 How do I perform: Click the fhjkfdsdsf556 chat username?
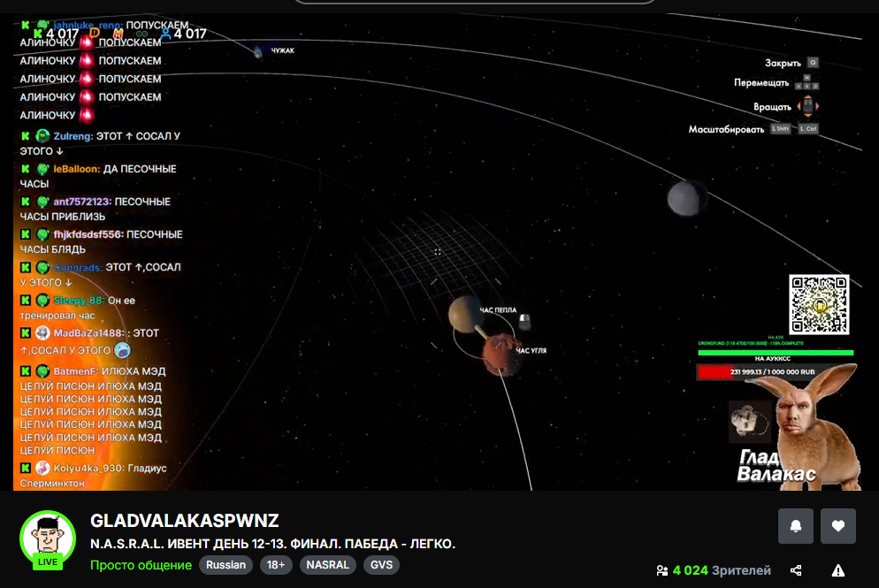click(x=88, y=234)
